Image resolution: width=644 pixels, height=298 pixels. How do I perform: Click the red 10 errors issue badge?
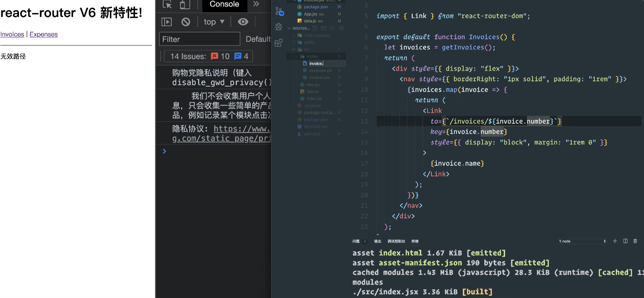point(220,56)
